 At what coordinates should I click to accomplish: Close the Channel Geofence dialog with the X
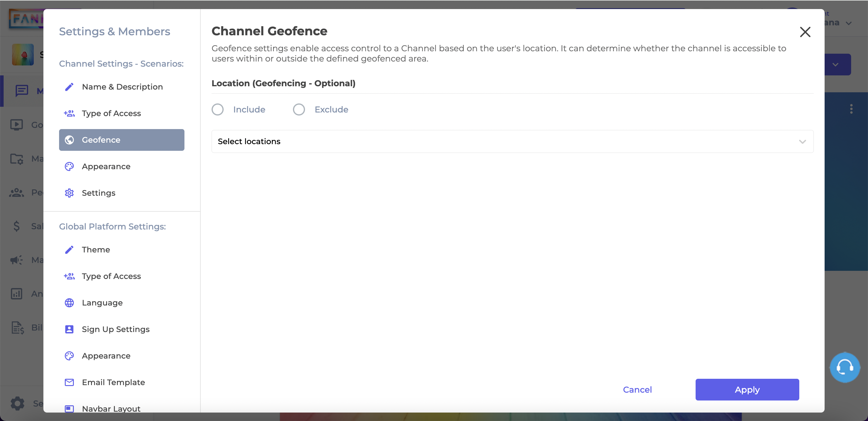(805, 32)
